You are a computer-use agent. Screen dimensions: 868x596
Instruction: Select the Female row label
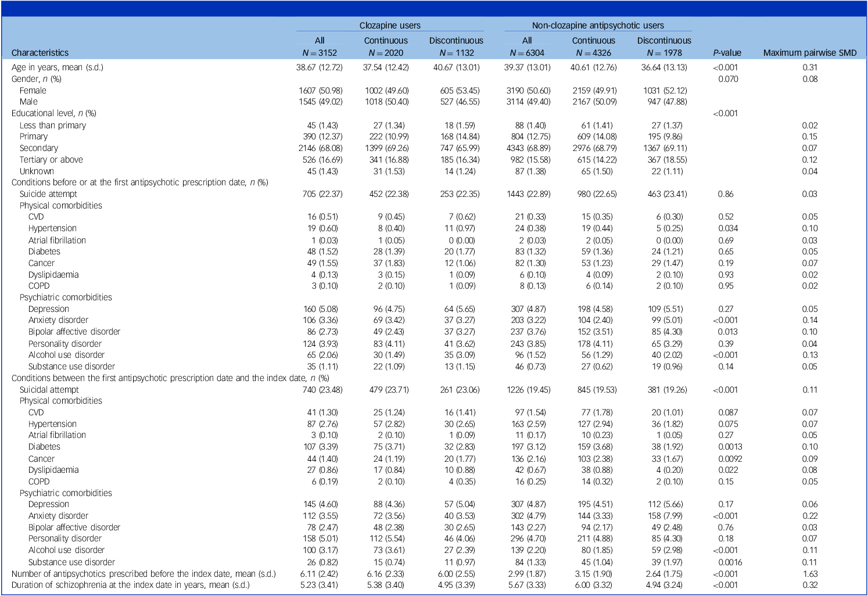(33, 91)
